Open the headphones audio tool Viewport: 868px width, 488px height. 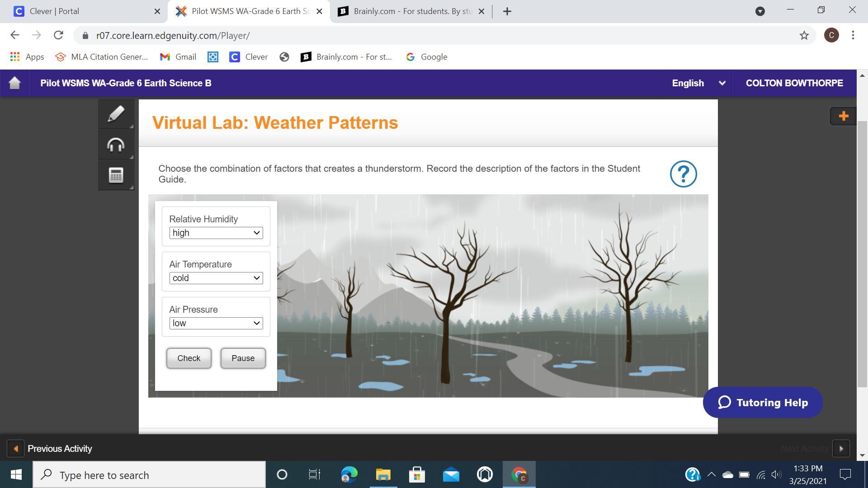[116, 145]
